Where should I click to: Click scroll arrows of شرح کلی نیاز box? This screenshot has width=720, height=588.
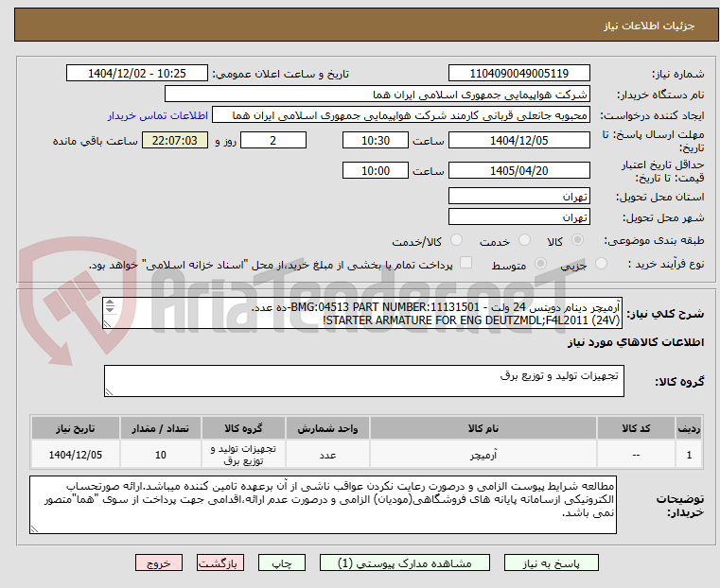110,306
